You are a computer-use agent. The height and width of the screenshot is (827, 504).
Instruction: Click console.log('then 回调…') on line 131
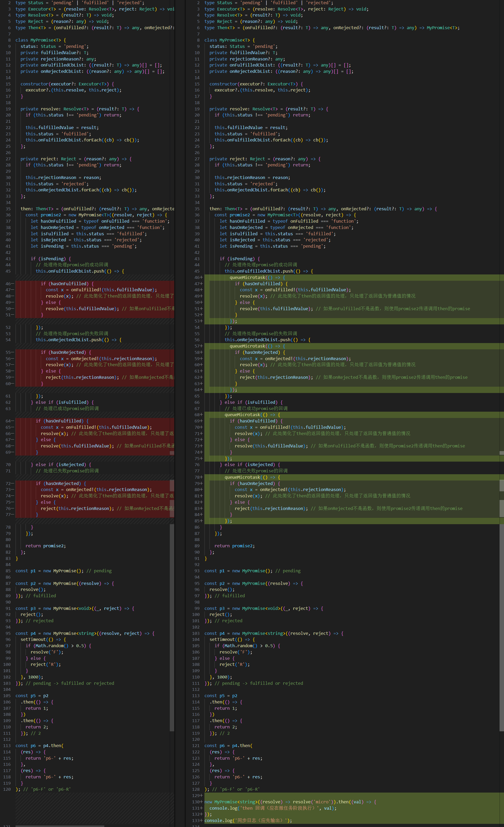coord(273,808)
